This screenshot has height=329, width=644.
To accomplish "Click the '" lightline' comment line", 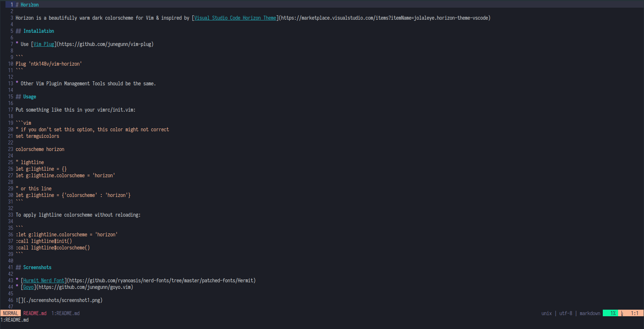I will pyautogui.click(x=30, y=162).
